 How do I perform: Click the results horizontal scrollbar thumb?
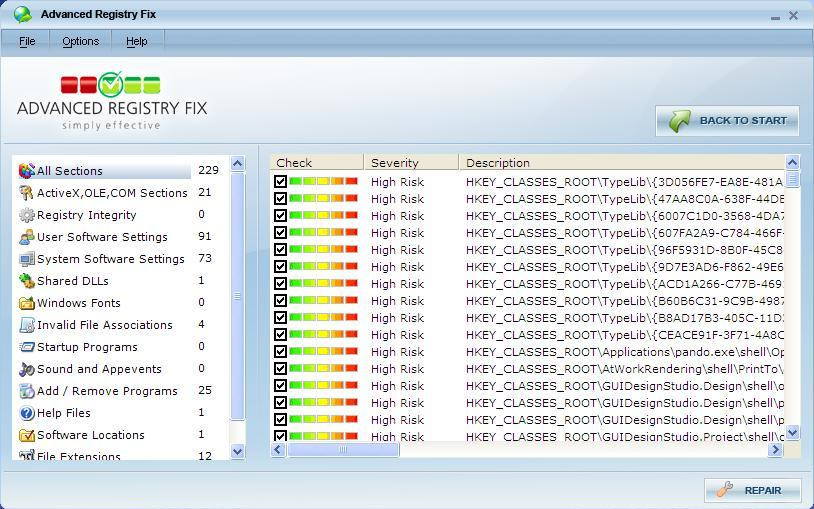tap(343, 449)
